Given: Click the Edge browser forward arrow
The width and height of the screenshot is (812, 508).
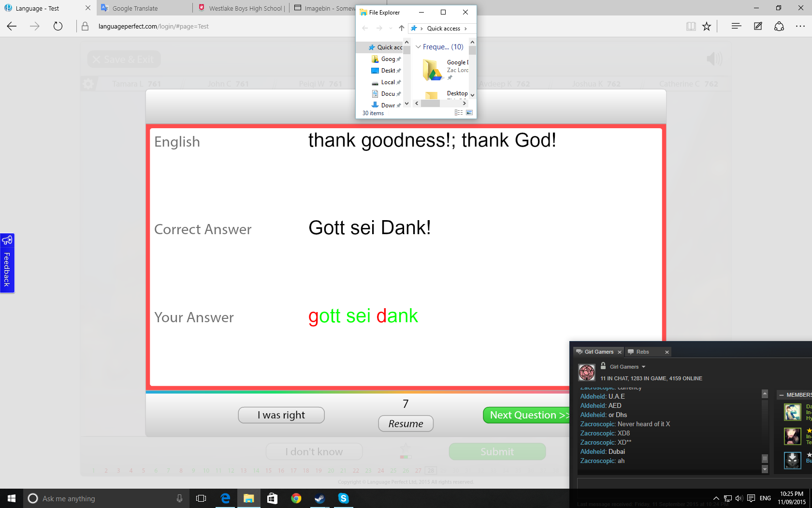Looking at the screenshot, I should point(35,27).
